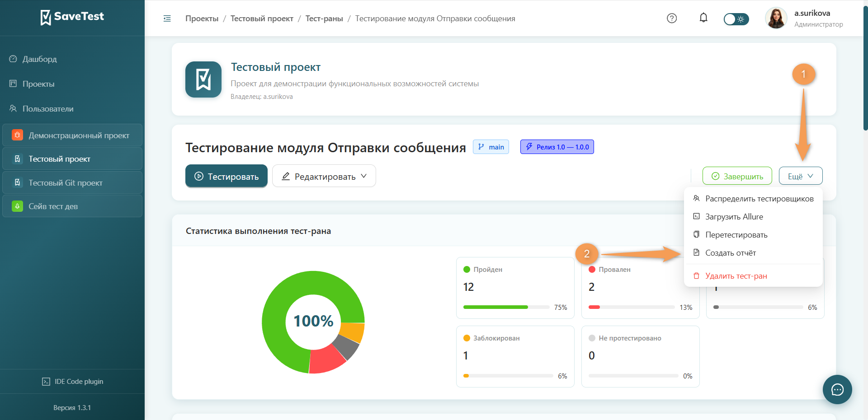
Task: Click the Завершить button
Action: [x=737, y=176]
